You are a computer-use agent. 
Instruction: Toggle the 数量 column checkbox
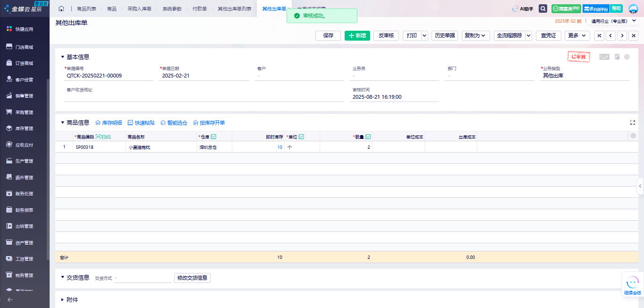coord(368,137)
